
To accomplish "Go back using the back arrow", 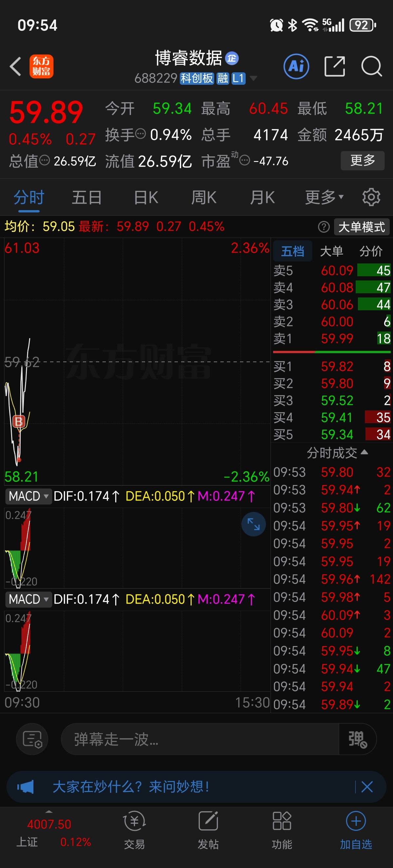I will [x=16, y=66].
